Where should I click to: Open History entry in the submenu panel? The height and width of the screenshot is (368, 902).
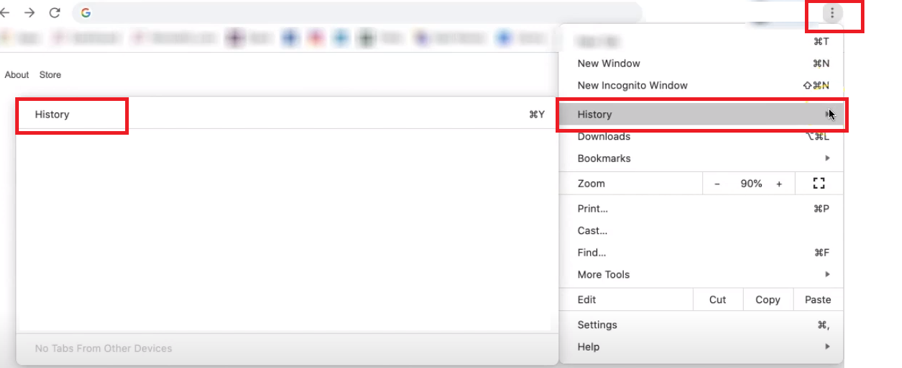[286, 114]
